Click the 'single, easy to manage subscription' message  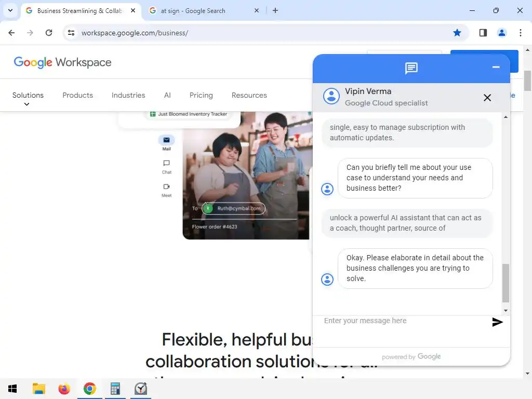[407, 132]
